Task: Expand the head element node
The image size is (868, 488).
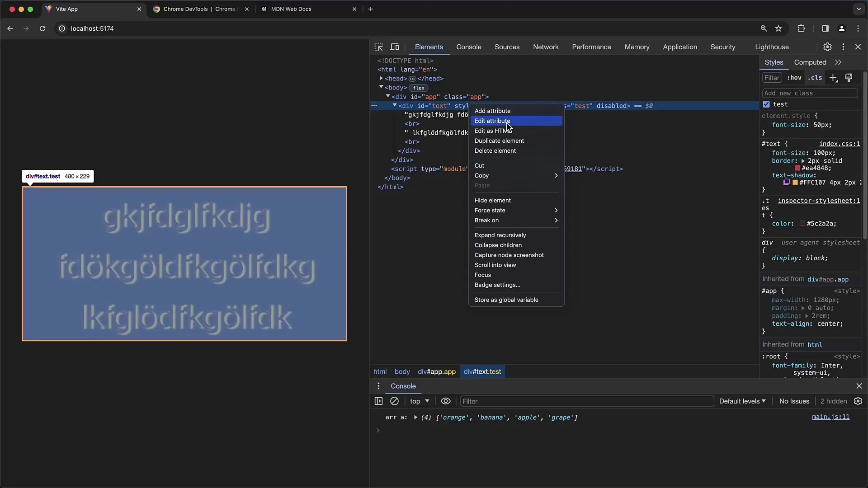Action: tap(381, 79)
